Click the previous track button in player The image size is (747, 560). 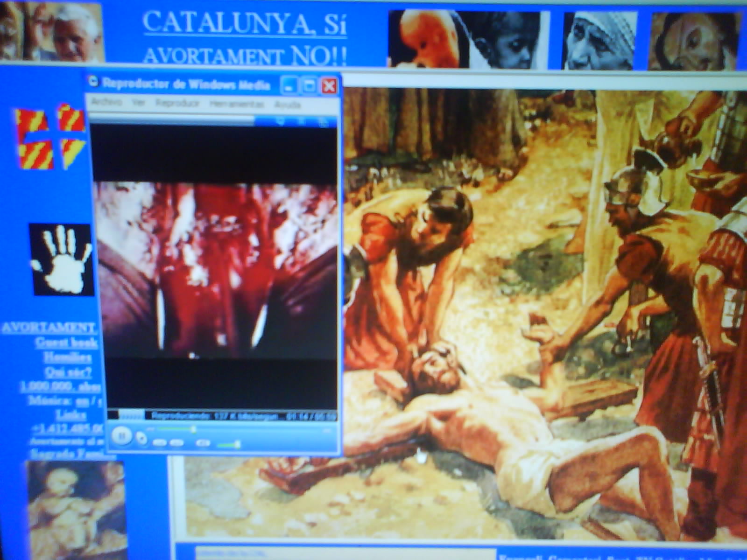click(x=159, y=442)
